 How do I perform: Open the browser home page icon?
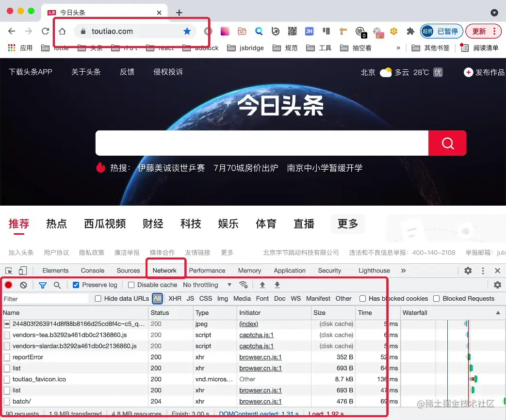(x=62, y=32)
